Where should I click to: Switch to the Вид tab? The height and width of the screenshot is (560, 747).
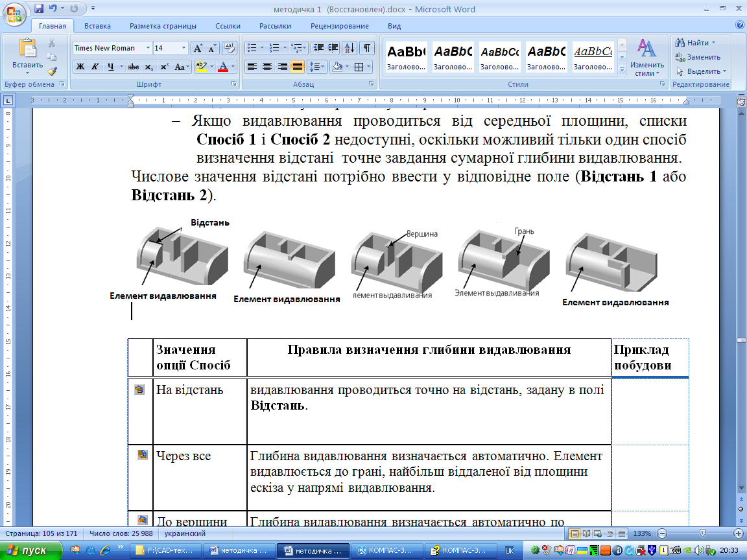(x=394, y=26)
